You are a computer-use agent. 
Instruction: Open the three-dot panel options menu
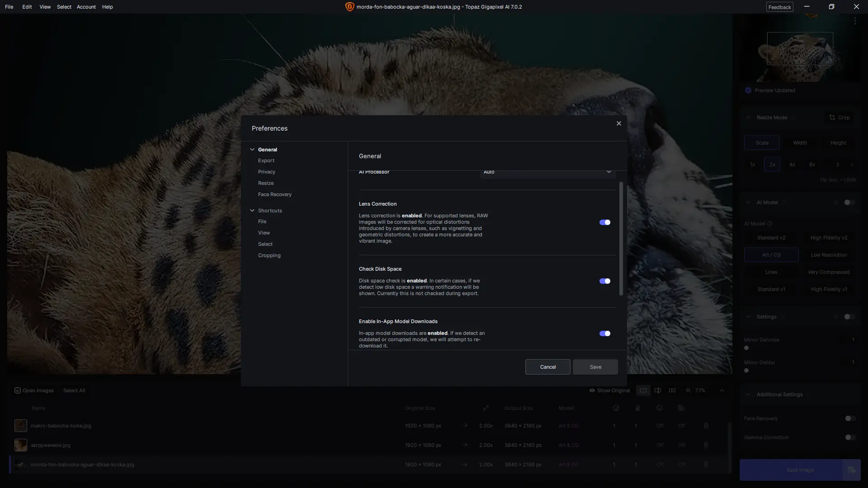(855, 21)
